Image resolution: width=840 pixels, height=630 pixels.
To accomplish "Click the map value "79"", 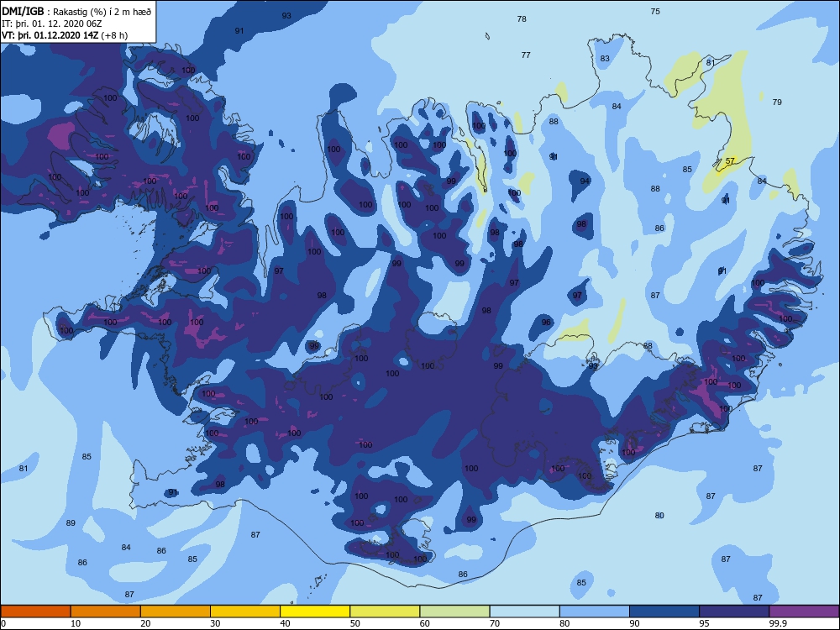I will point(777,102).
